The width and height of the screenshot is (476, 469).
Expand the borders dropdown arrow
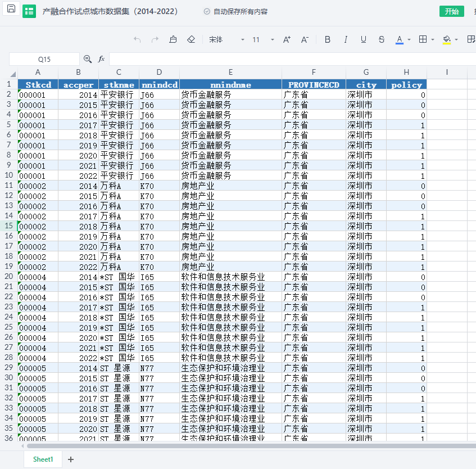coord(433,39)
